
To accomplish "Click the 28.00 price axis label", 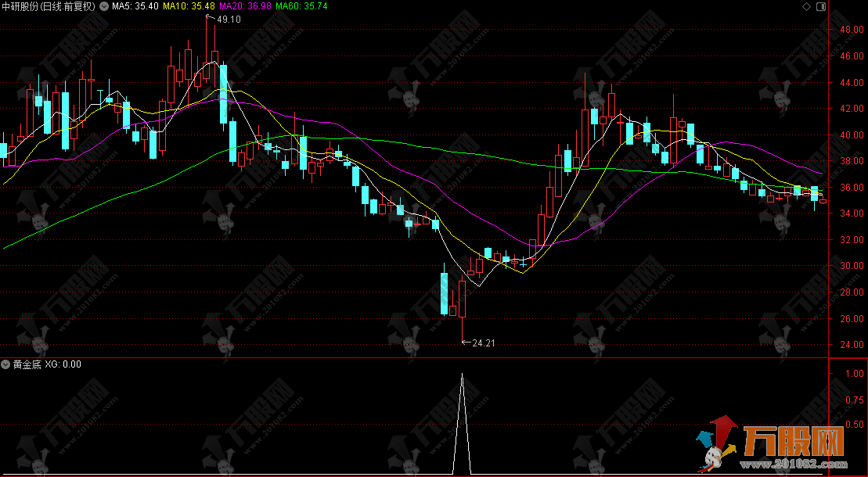I will [852, 292].
